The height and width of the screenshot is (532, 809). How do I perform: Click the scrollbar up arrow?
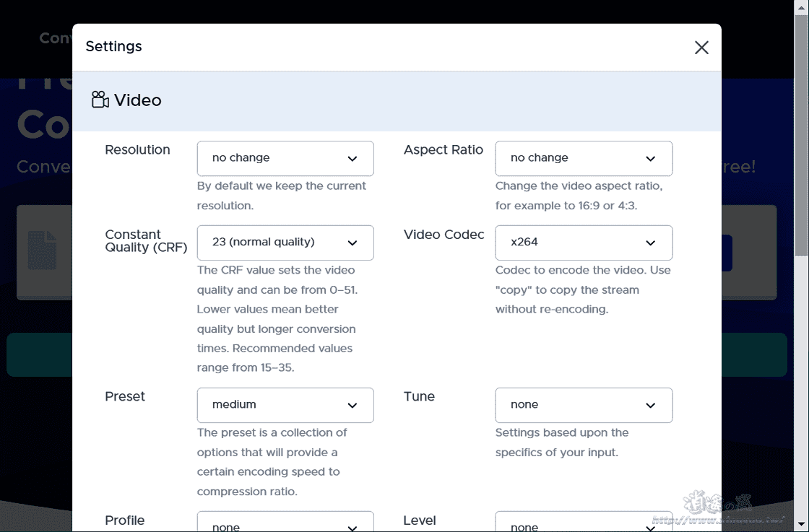coord(801,6)
